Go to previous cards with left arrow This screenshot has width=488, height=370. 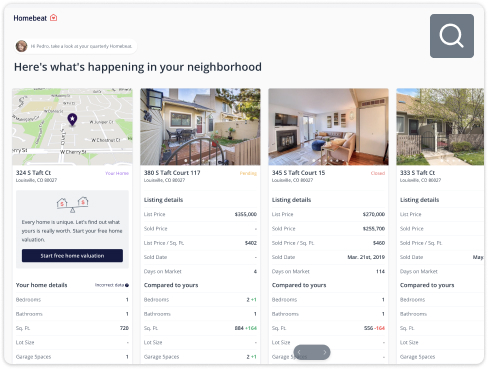pyautogui.click(x=299, y=352)
